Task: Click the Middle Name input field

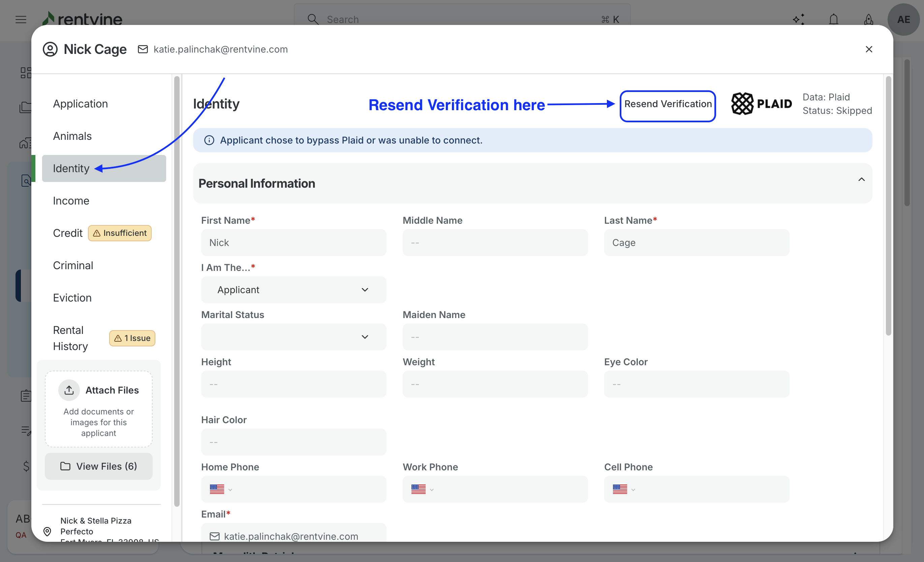Action: [x=495, y=243]
